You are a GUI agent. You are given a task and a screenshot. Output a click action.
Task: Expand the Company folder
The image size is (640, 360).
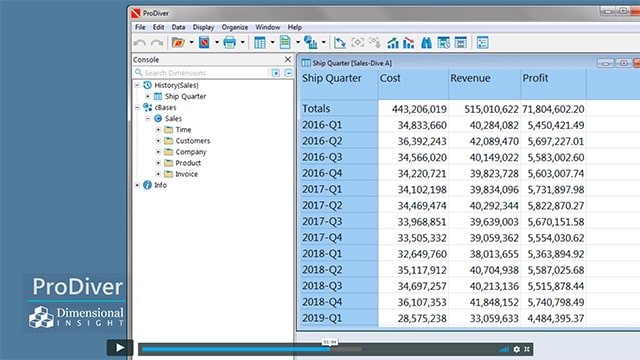[x=158, y=151]
